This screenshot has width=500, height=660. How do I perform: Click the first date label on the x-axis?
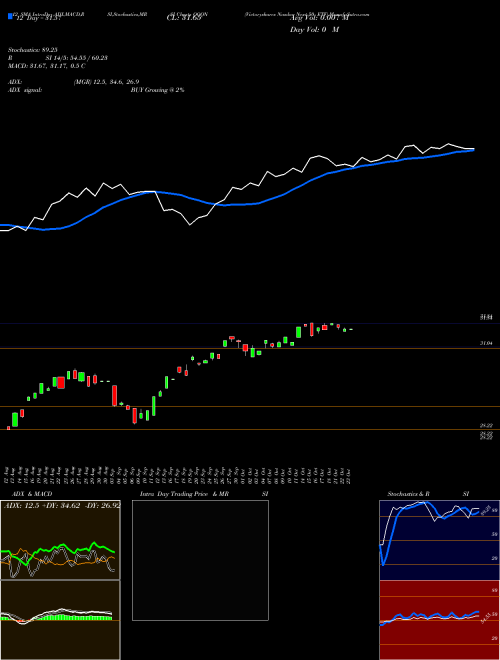[8, 475]
